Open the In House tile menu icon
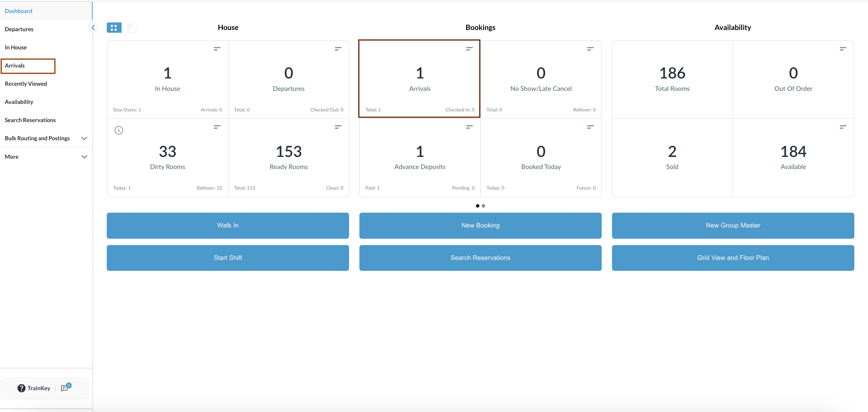The height and width of the screenshot is (412, 868). (217, 49)
